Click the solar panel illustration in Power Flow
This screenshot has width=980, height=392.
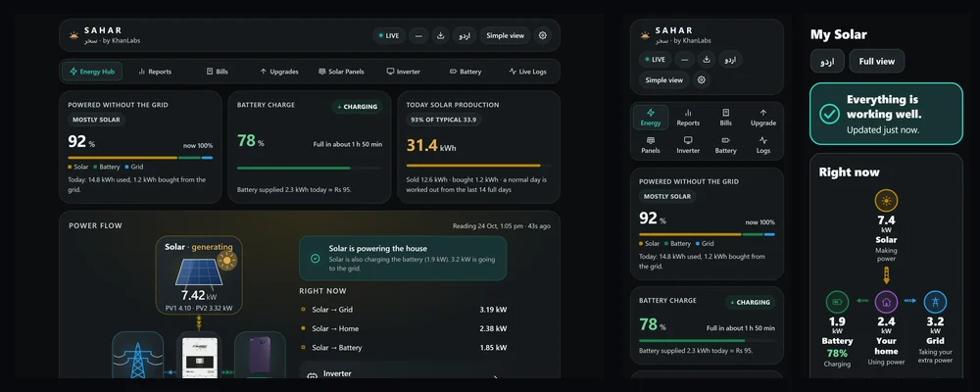pyautogui.click(x=198, y=272)
